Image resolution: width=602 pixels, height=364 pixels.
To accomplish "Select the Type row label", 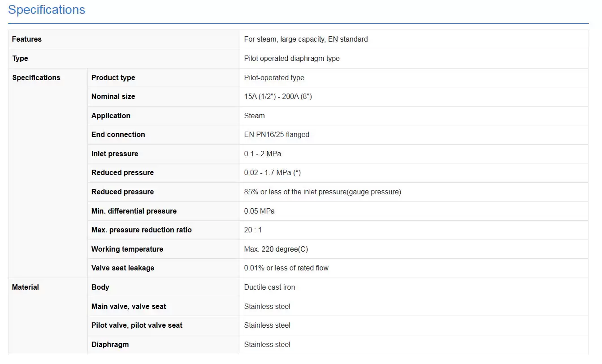I will [x=20, y=59].
